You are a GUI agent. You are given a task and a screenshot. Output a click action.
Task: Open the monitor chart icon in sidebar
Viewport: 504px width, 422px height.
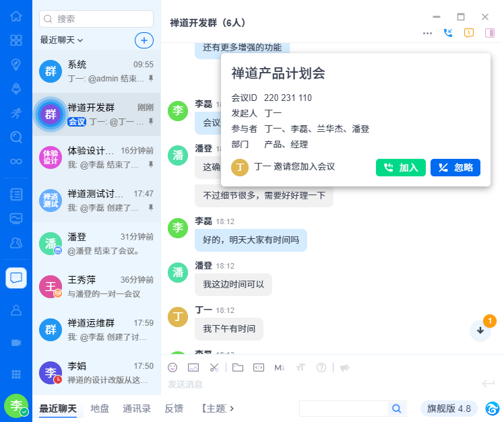tap(16, 218)
